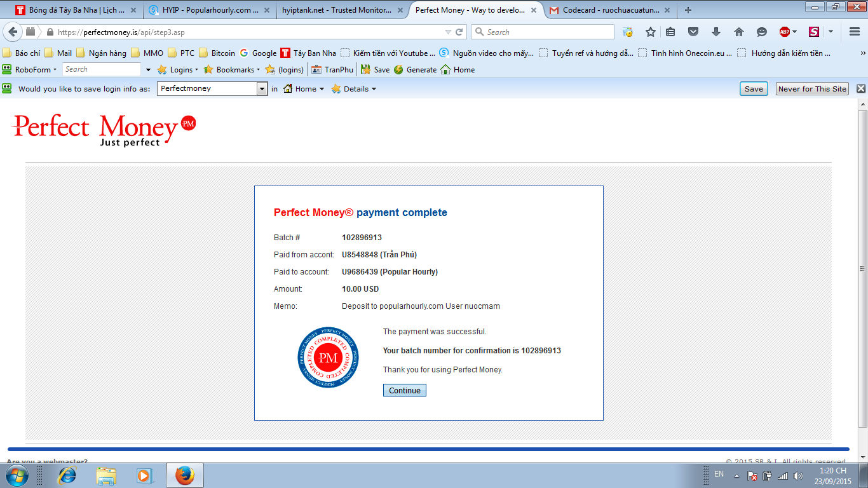868x488 pixels.
Task: Open the RoboForm search dropdown arrow
Action: (149, 70)
